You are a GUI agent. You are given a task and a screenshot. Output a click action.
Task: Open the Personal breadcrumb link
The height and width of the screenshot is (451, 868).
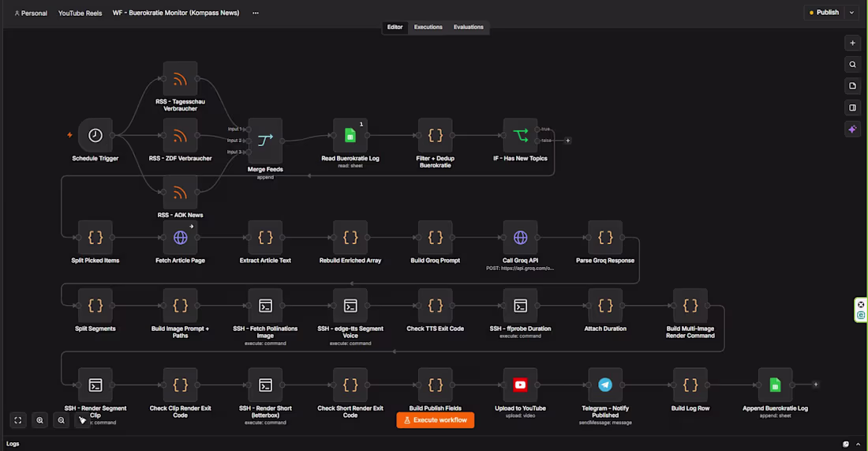31,13
